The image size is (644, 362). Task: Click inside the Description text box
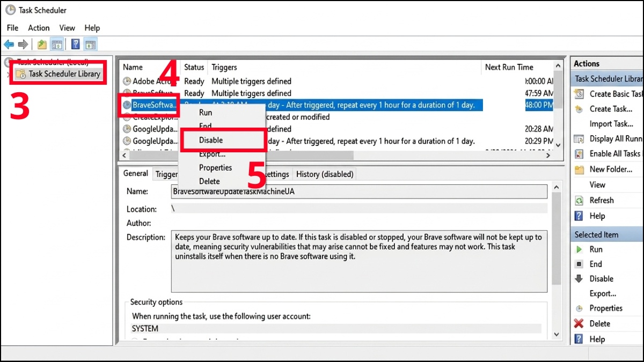[x=359, y=262]
